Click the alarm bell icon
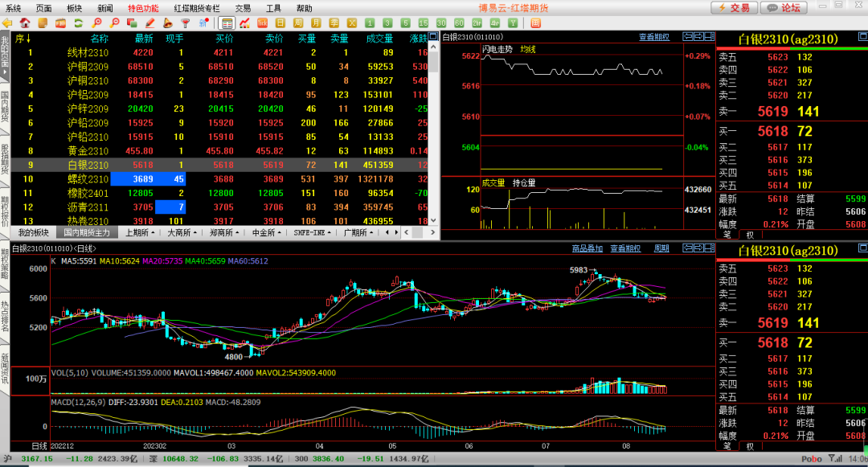 point(167,23)
